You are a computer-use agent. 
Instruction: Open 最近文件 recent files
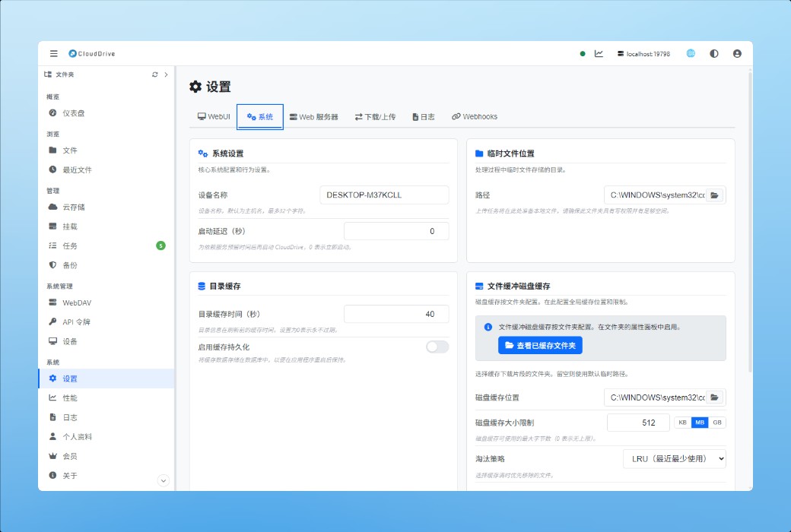click(x=106, y=170)
